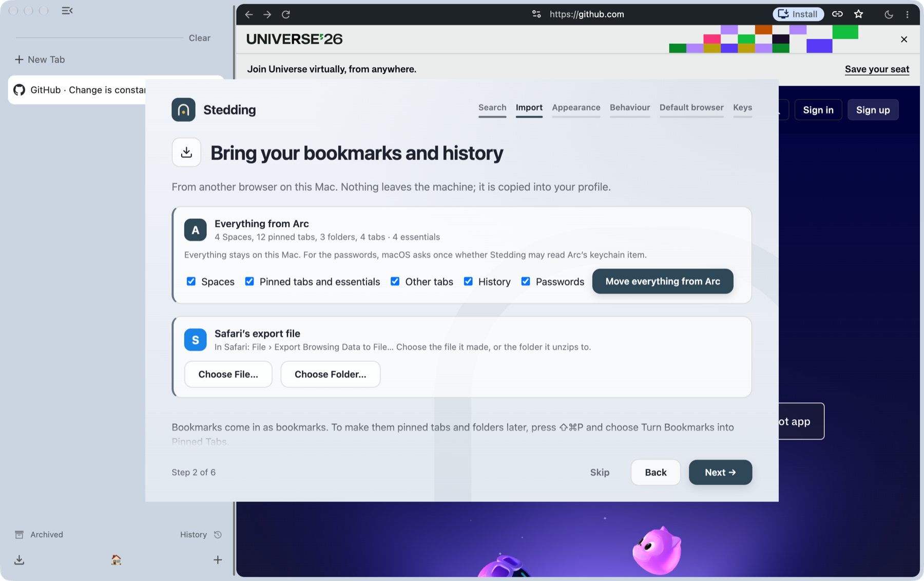Uncheck Pinned tabs and essentials
This screenshot has width=924, height=581.
point(249,282)
